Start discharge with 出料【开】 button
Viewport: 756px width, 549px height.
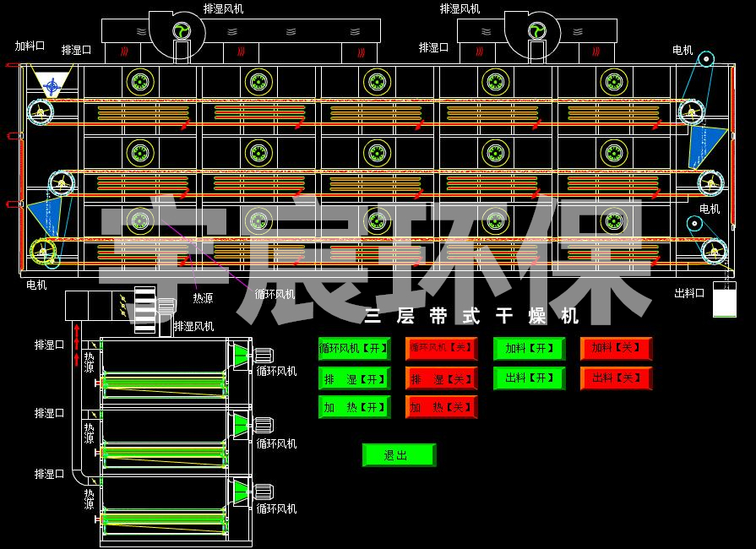tap(529, 378)
